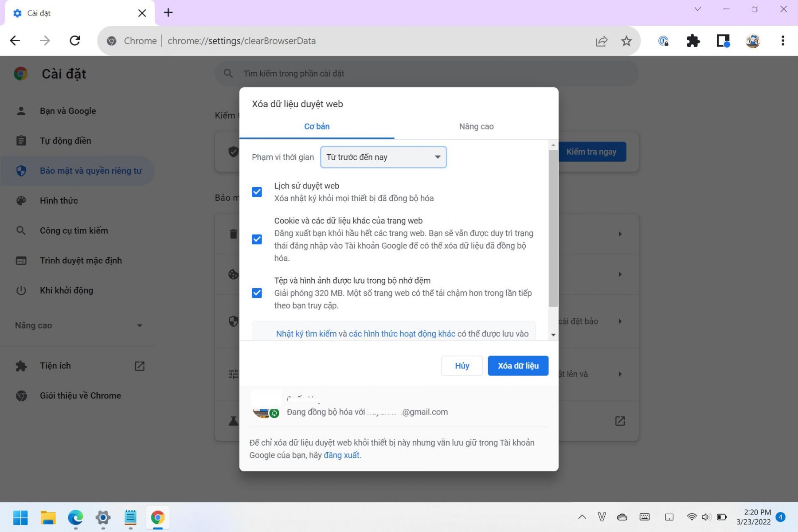
Task: Switch to the Cơ bản tab
Action: point(317,126)
